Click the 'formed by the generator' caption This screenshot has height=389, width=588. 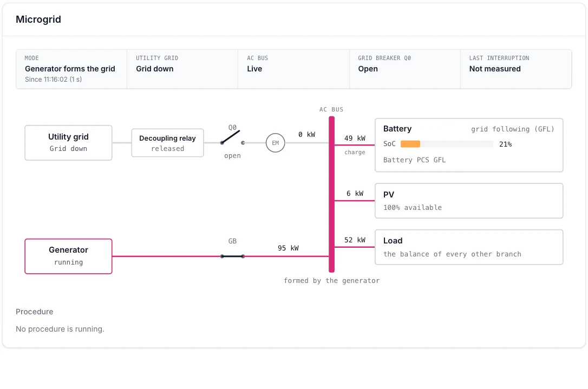pos(331,281)
